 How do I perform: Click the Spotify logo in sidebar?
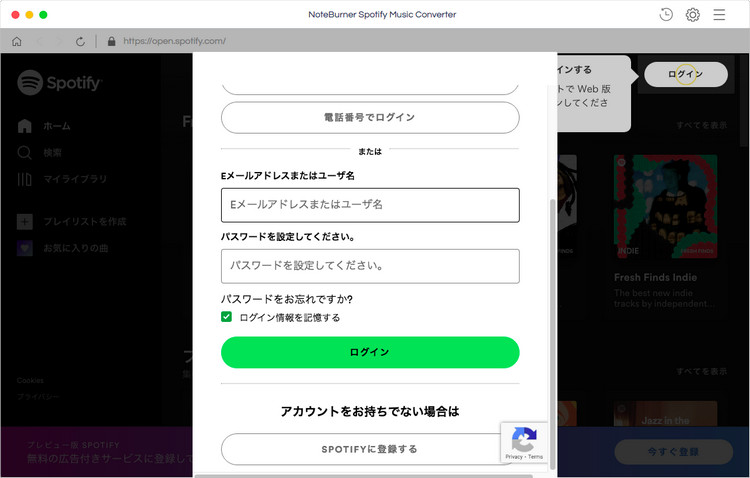tap(60, 83)
